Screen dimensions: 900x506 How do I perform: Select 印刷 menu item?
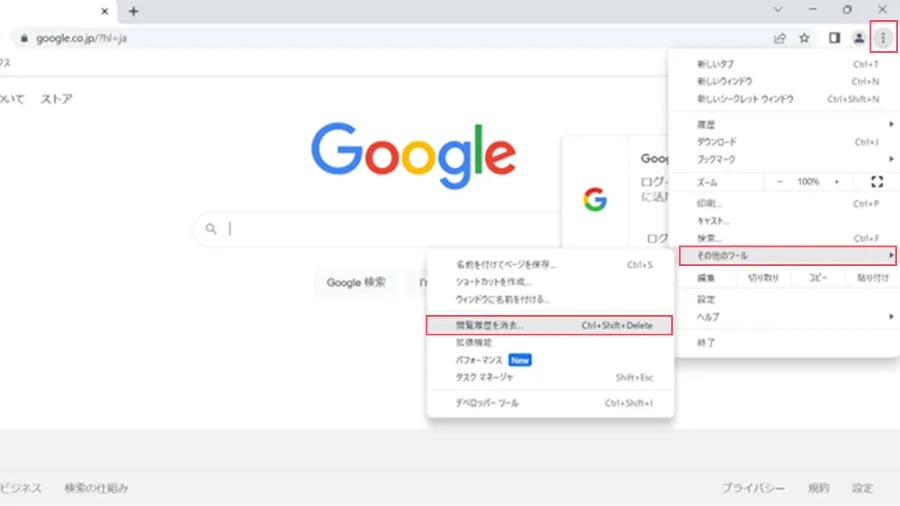click(784, 204)
